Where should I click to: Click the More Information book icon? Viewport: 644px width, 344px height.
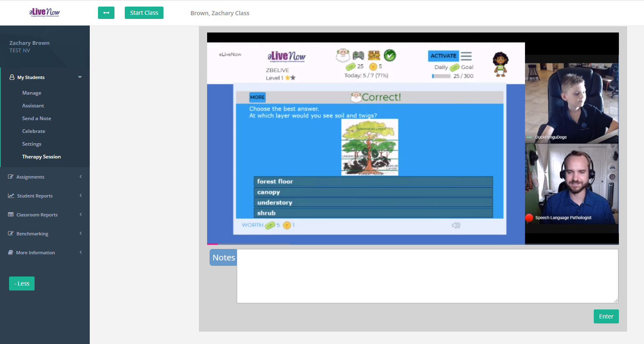pyautogui.click(x=11, y=252)
